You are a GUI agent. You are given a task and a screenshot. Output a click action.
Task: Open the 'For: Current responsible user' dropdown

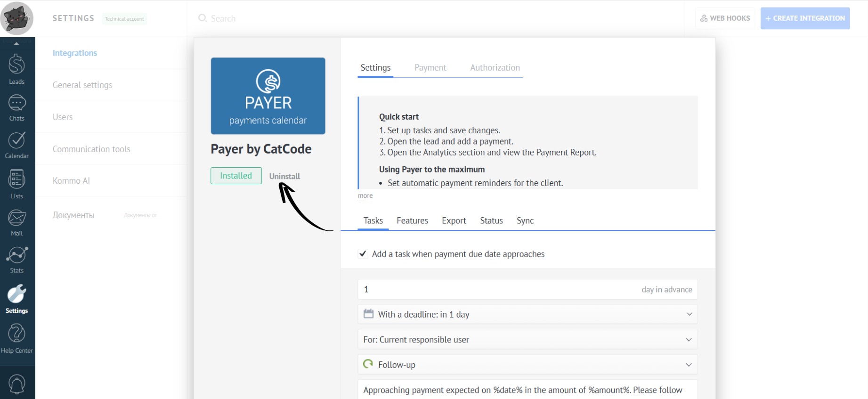(527, 340)
